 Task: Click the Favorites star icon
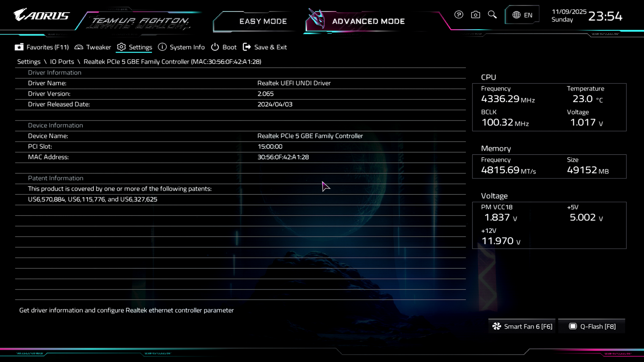click(19, 47)
